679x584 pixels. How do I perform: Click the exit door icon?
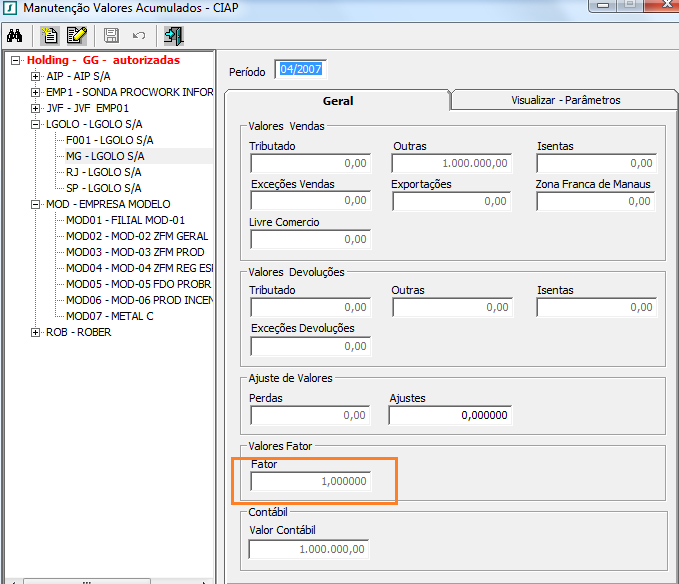click(174, 36)
